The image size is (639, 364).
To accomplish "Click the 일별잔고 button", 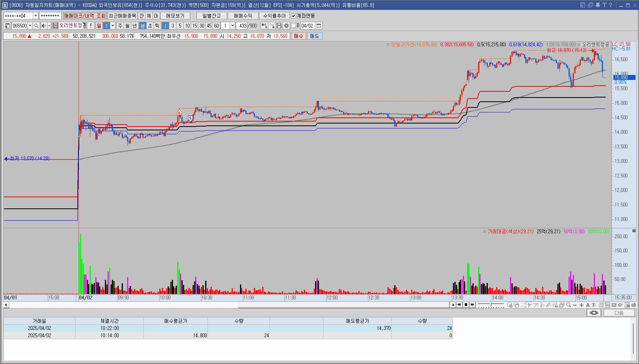I will (212, 16).
